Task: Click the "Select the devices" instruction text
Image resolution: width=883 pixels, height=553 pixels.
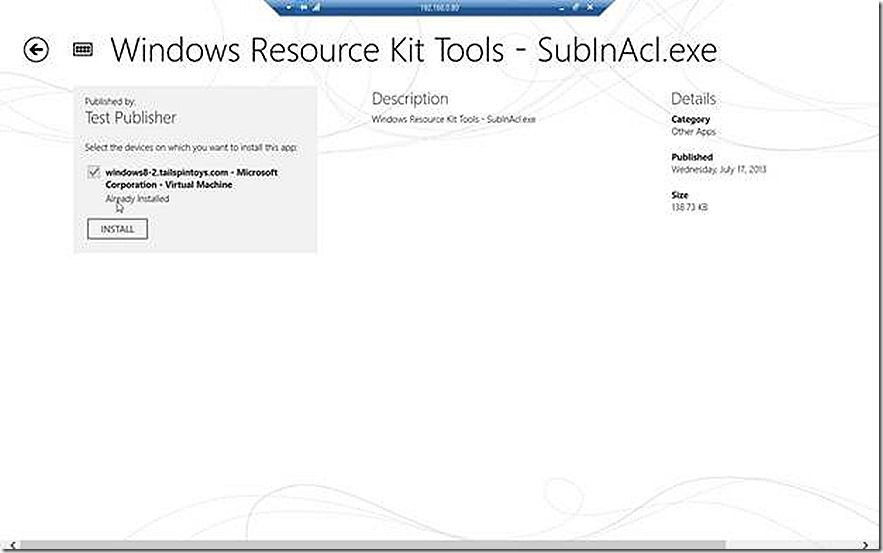Action: [191, 148]
